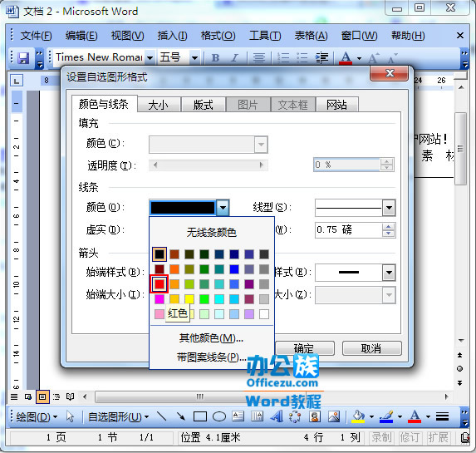Select the Arrow drawing tool
The height and width of the screenshot is (453, 476).
(x=180, y=416)
